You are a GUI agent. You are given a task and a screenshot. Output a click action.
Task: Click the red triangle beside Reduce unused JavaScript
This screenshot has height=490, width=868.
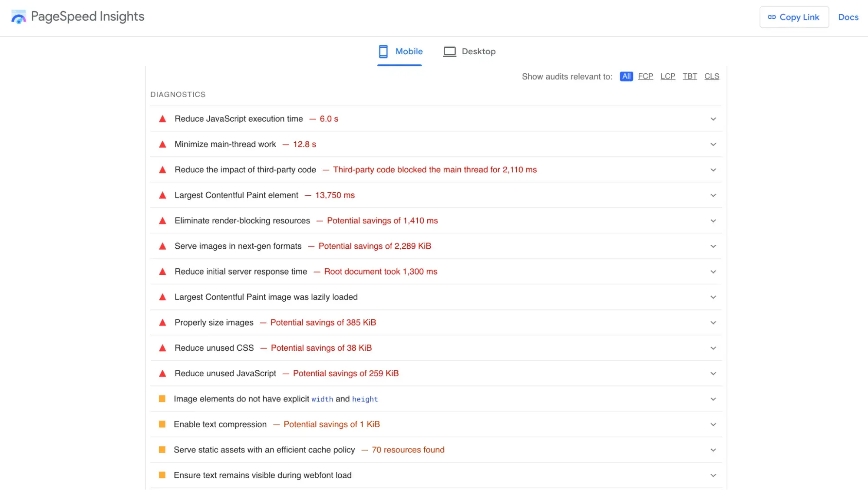point(162,374)
